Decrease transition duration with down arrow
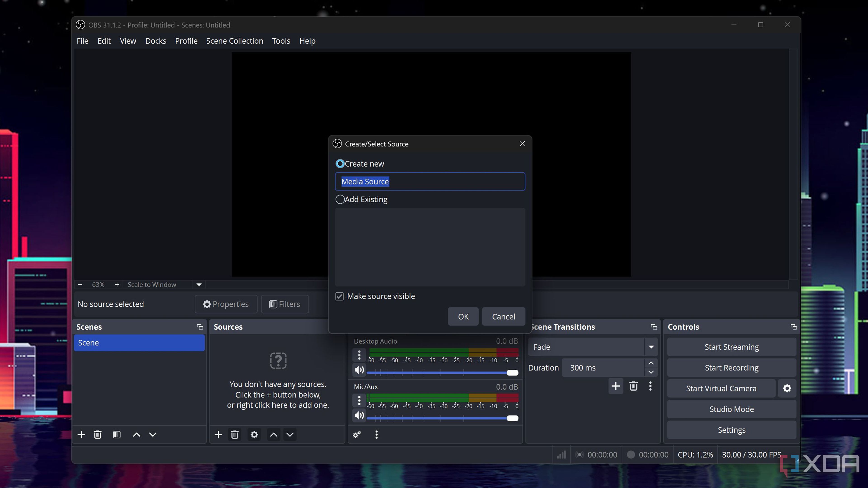This screenshot has width=868, height=488. (x=651, y=372)
